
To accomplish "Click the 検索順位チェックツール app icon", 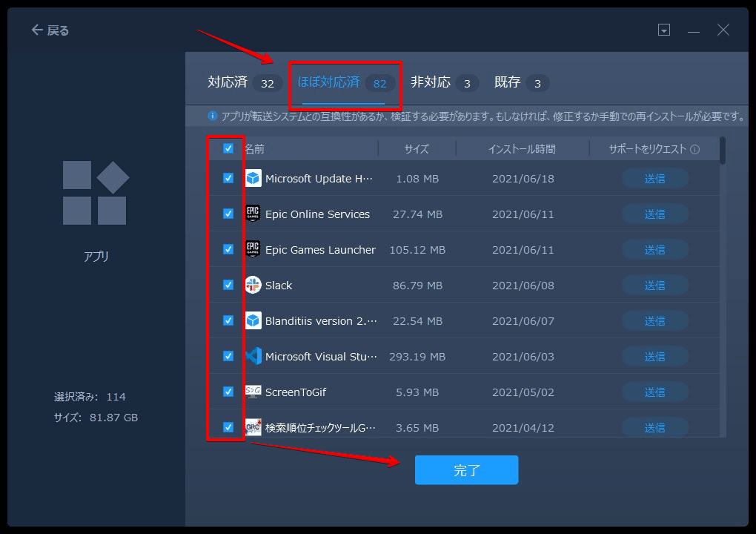I will (x=253, y=427).
